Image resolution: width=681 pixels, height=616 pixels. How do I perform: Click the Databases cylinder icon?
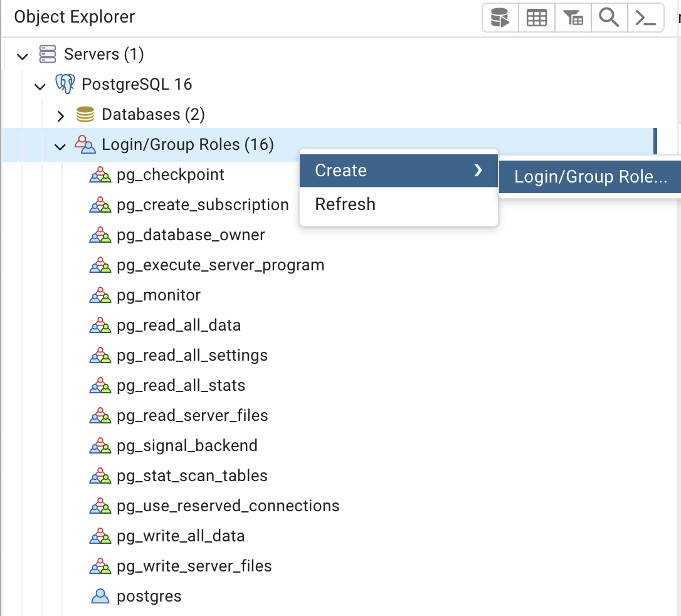[85, 114]
